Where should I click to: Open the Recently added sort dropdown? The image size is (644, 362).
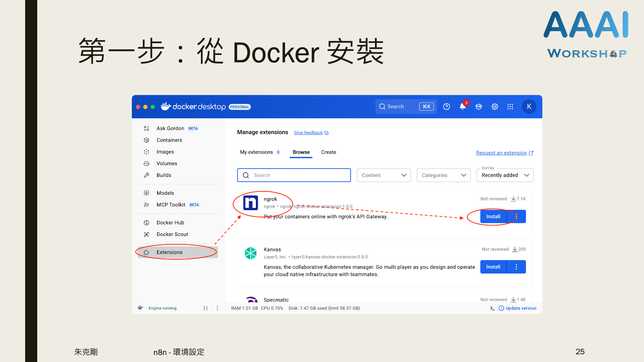pyautogui.click(x=505, y=175)
